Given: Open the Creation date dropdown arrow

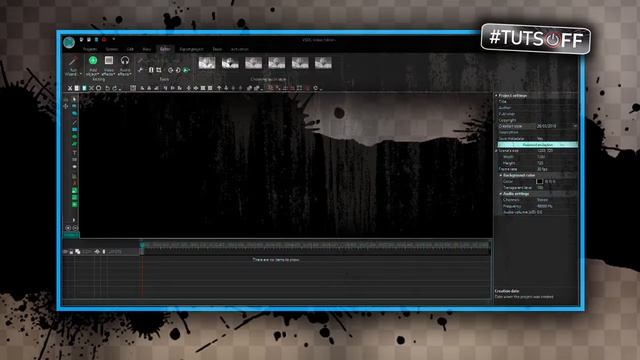Looking at the screenshot, I should click(x=575, y=126).
